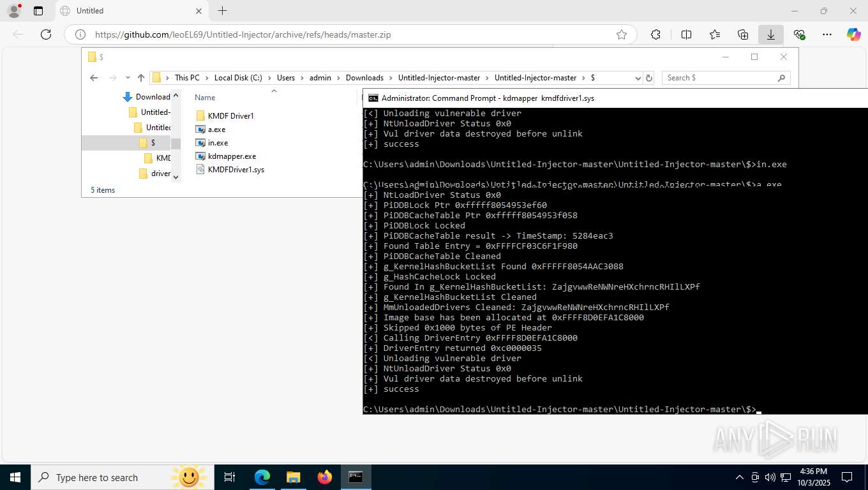Viewport: 868px width, 490px height.
Task: Expand the address bar history dropdown
Action: tap(638, 78)
